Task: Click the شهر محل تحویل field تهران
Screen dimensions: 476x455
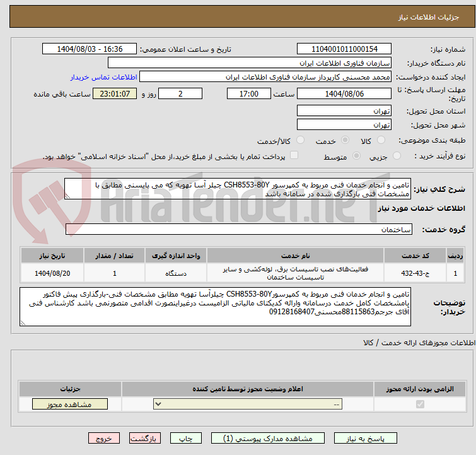Action: (344, 124)
